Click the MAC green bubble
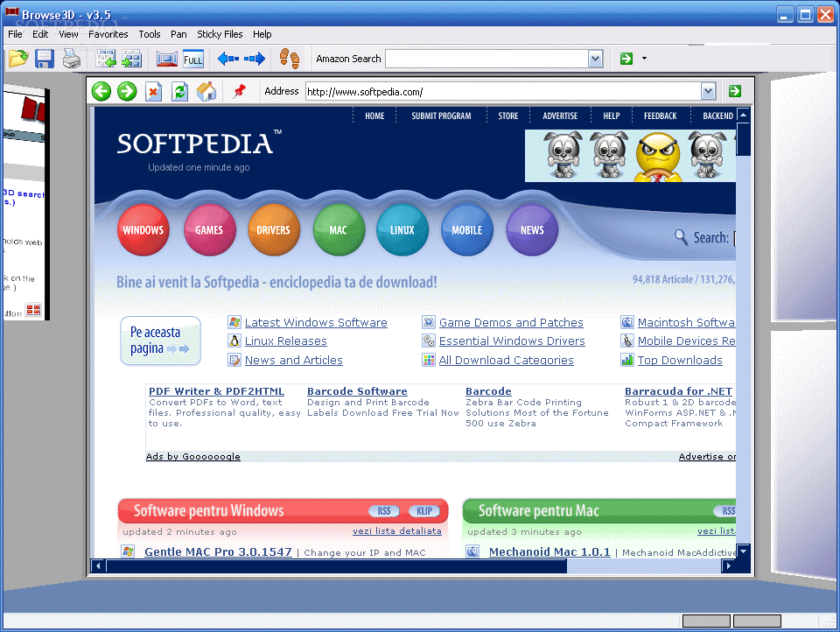The width and height of the screenshot is (840, 632). click(x=339, y=230)
